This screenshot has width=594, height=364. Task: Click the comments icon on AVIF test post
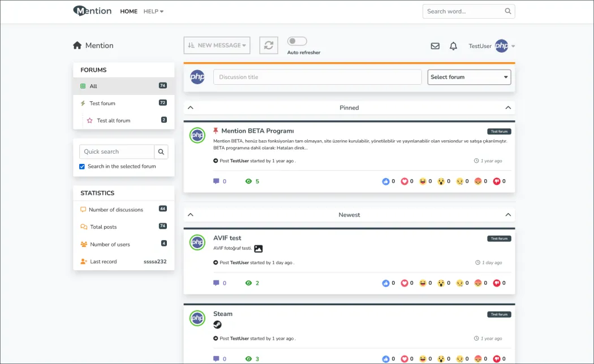[216, 283]
